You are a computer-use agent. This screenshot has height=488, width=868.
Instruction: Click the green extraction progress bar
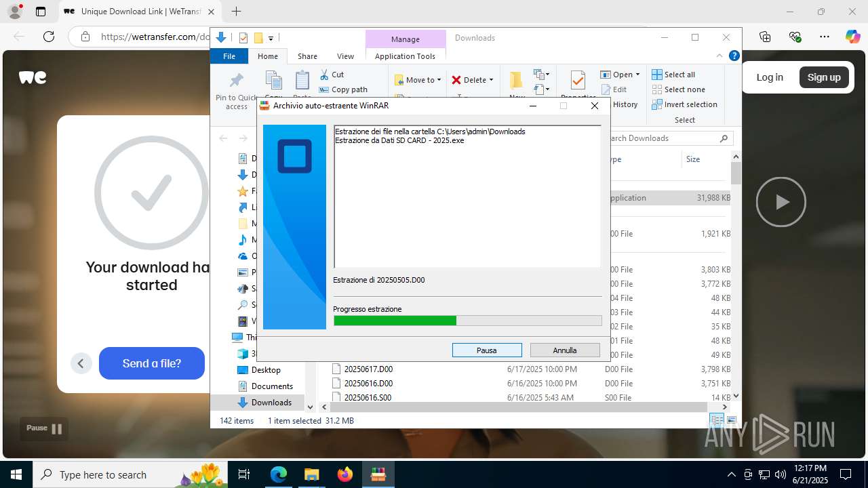coord(467,321)
